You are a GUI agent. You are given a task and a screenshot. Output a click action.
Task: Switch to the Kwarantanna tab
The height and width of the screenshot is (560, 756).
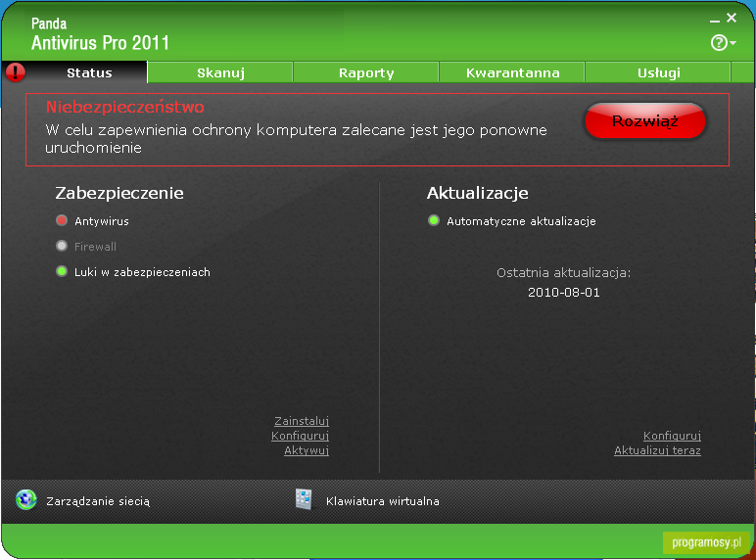(512, 72)
